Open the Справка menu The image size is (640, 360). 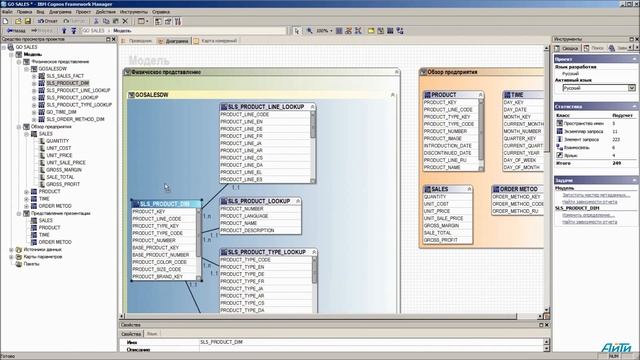click(x=161, y=12)
